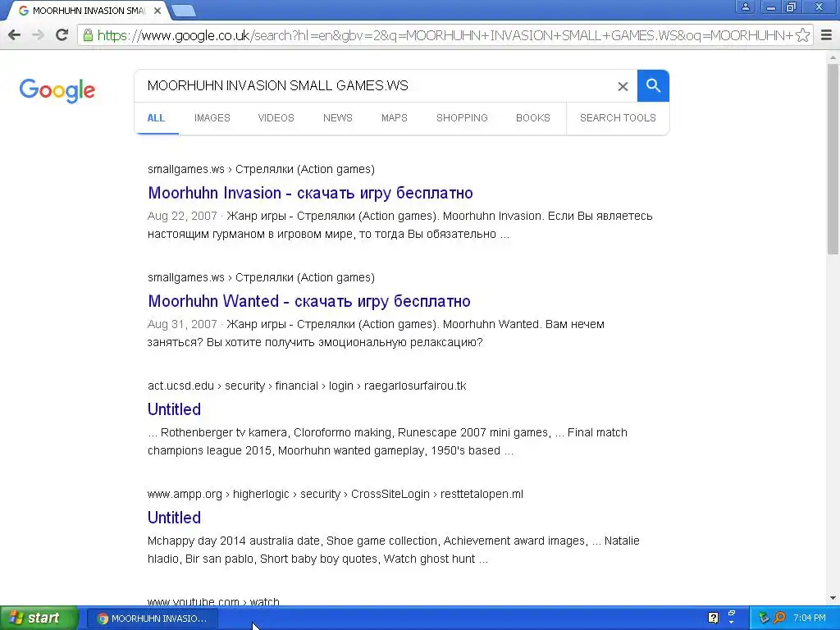Click the blue magnifier search button
The image size is (840, 630).
click(x=653, y=85)
